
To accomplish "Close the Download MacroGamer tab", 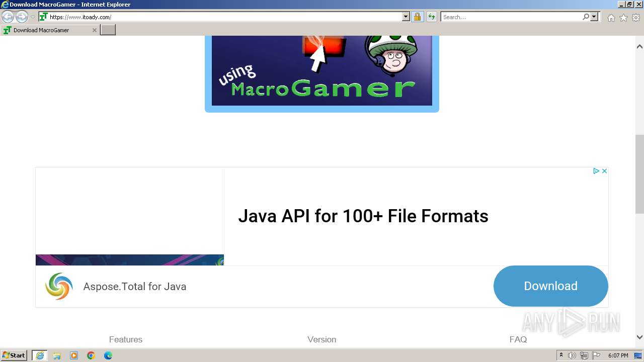I will [94, 30].
